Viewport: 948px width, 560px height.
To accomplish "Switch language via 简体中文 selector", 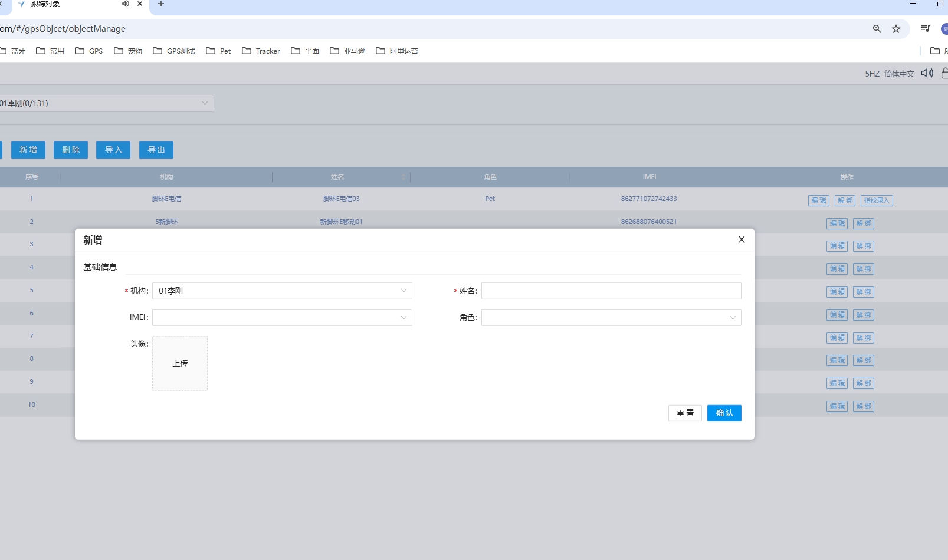I will [899, 74].
